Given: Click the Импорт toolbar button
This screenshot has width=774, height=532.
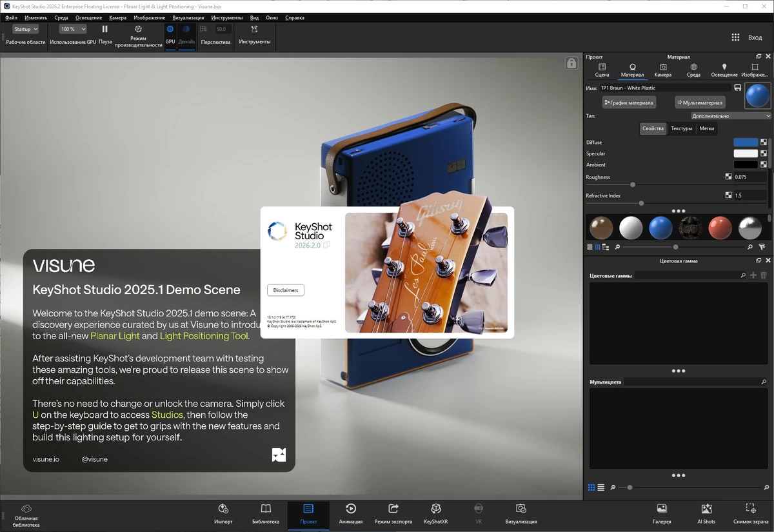Looking at the screenshot, I should coord(223,514).
